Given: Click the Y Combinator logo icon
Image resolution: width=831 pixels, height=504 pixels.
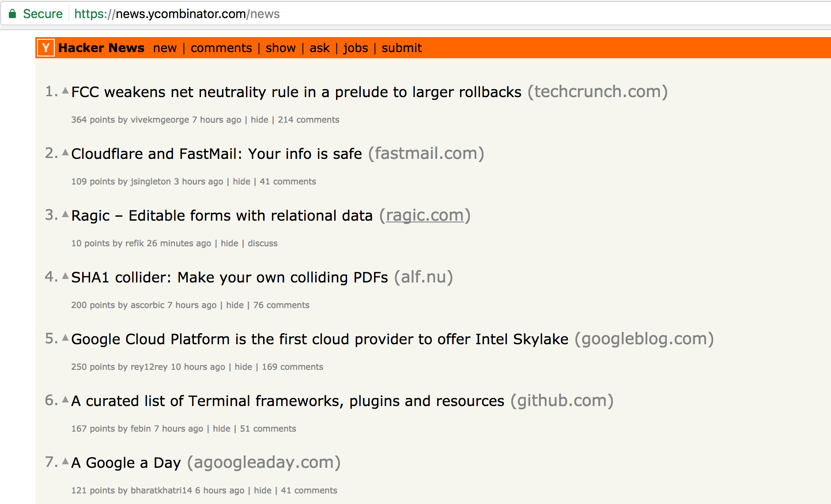Looking at the screenshot, I should click(x=46, y=48).
